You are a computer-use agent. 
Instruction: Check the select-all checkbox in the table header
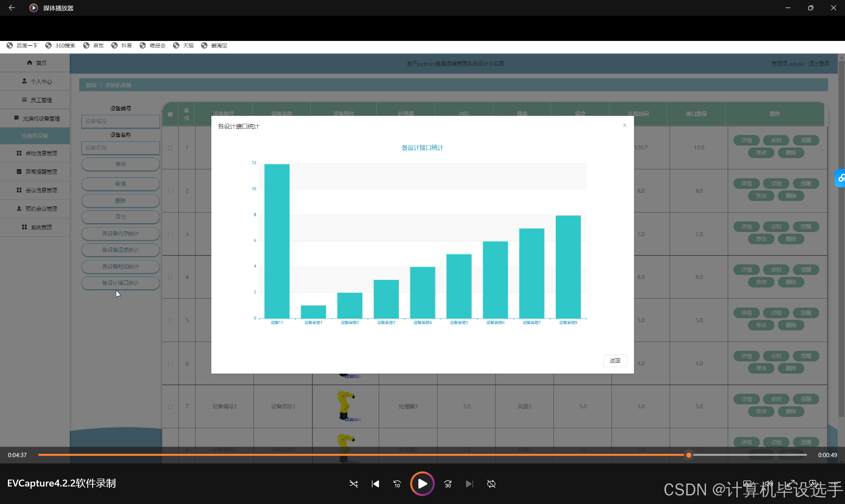[x=170, y=115]
